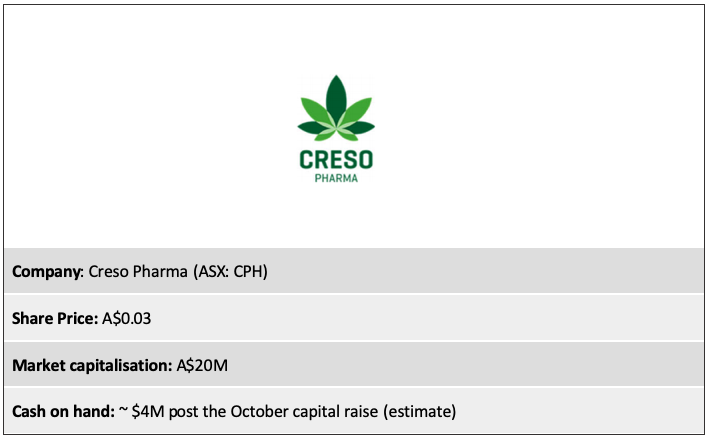Click the white area left of the logo

(149, 126)
